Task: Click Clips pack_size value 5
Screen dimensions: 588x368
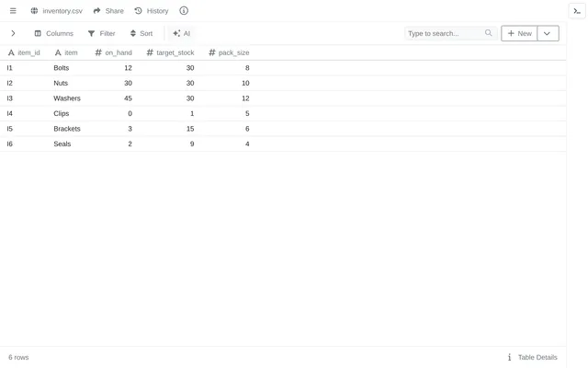Action: [247, 113]
